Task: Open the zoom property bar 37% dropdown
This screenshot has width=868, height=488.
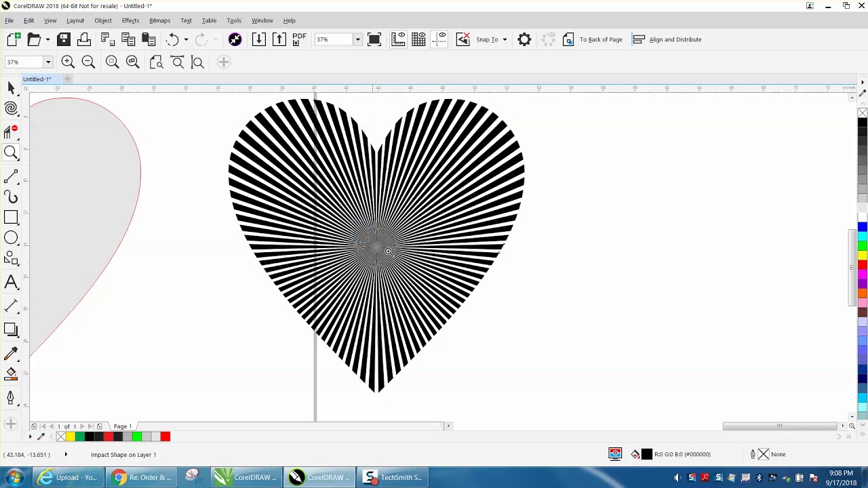Action: click(x=47, y=62)
